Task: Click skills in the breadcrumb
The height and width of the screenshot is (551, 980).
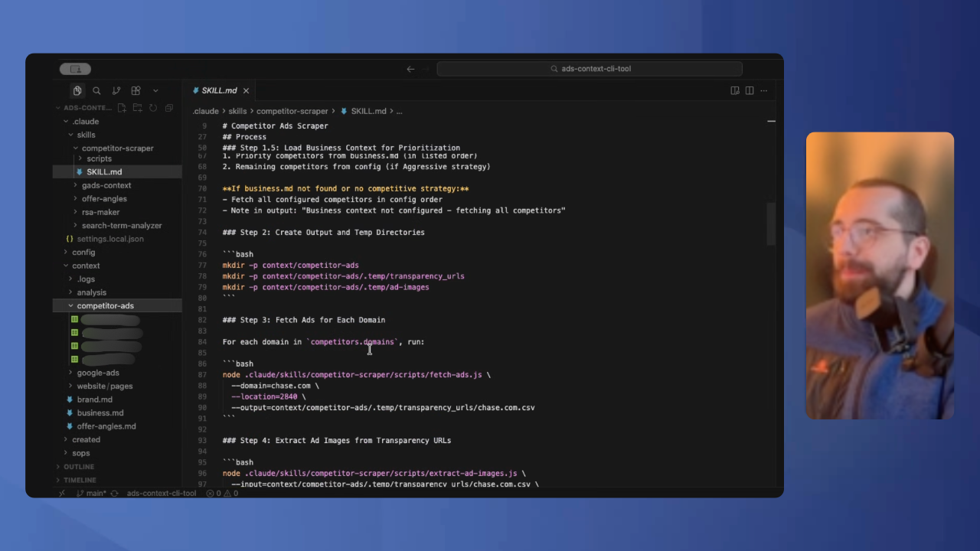Action: tap(237, 111)
